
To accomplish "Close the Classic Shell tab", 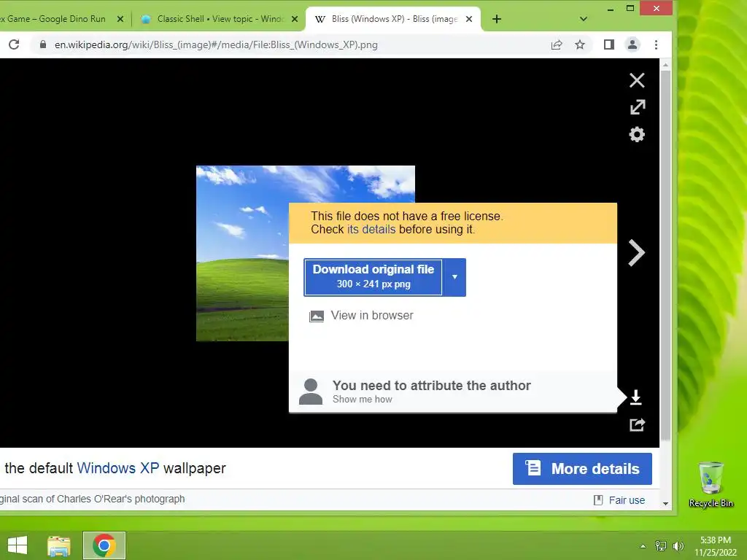I will [x=295, y=19].
